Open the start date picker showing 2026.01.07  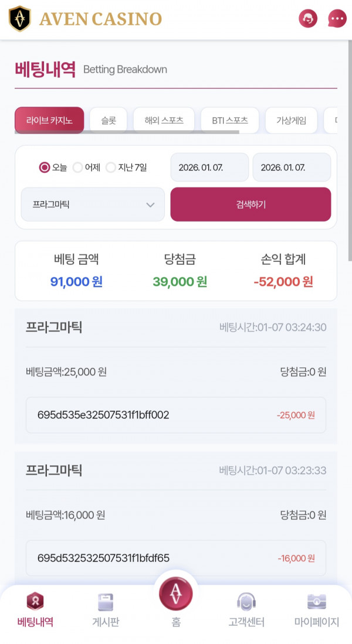click(x=209, y=167)
